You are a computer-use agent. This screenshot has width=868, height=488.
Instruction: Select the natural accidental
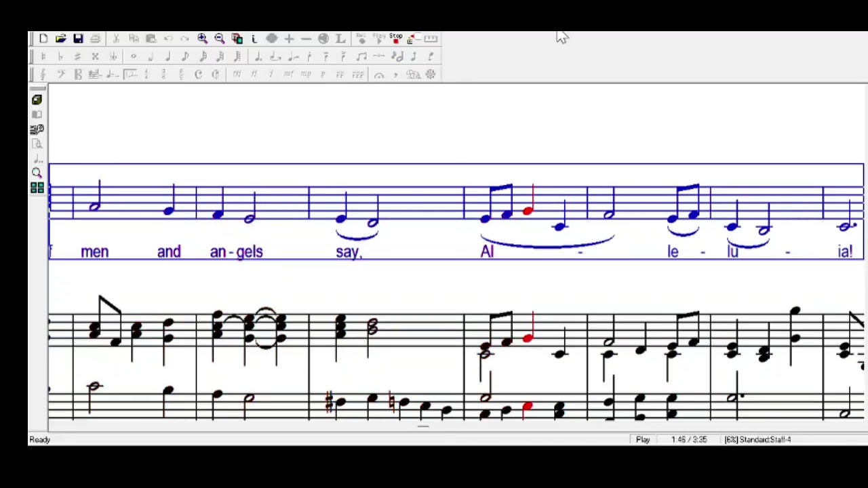[x=43, y=56]
